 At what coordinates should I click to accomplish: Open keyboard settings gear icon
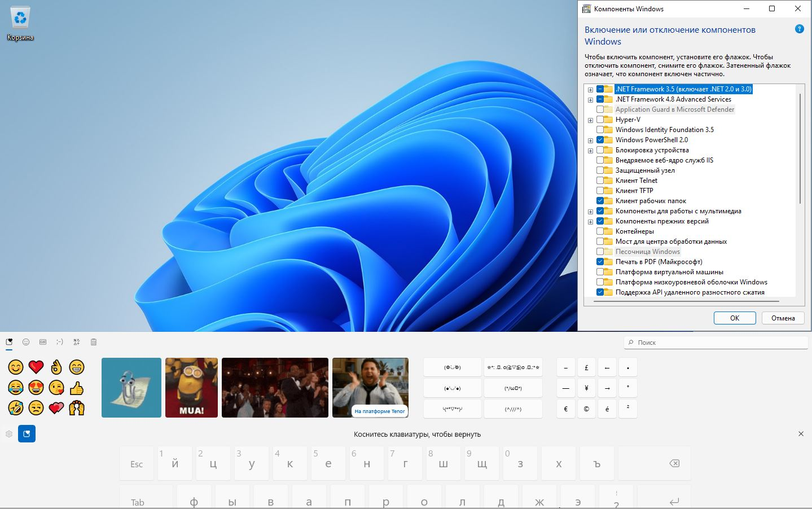coord(9,434)
